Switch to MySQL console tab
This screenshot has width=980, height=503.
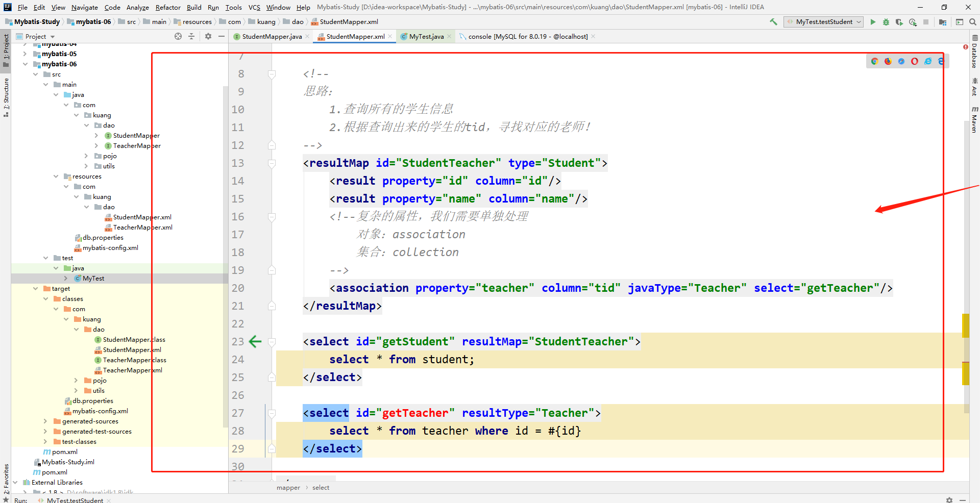[x=528, y=36]
